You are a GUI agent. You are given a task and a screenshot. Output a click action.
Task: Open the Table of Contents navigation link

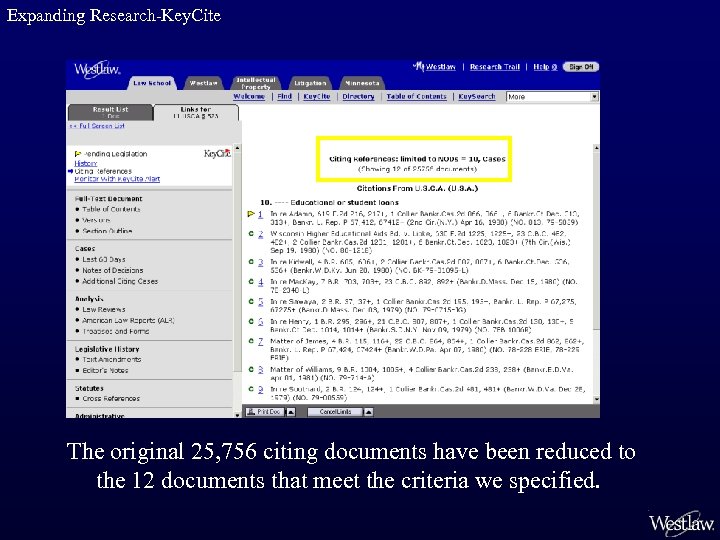(x=416, y=96)
